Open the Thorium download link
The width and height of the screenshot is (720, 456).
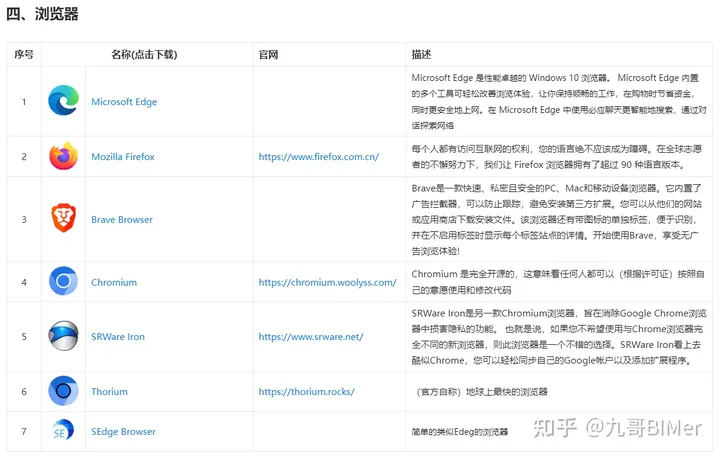tap(109, 392)
